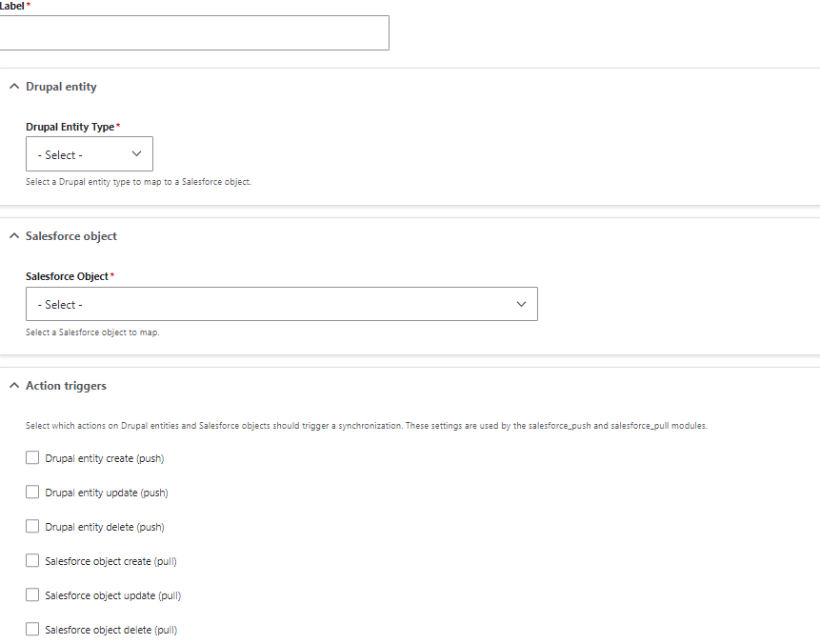Click the Action triggers section heading
Screen dimensions: 820x644
66,386
